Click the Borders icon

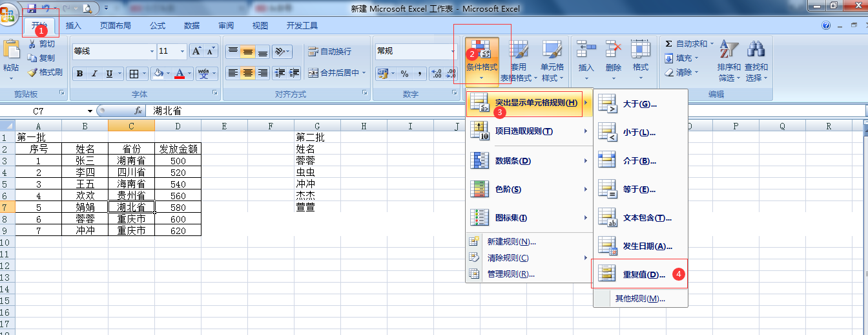pos(132,73)
